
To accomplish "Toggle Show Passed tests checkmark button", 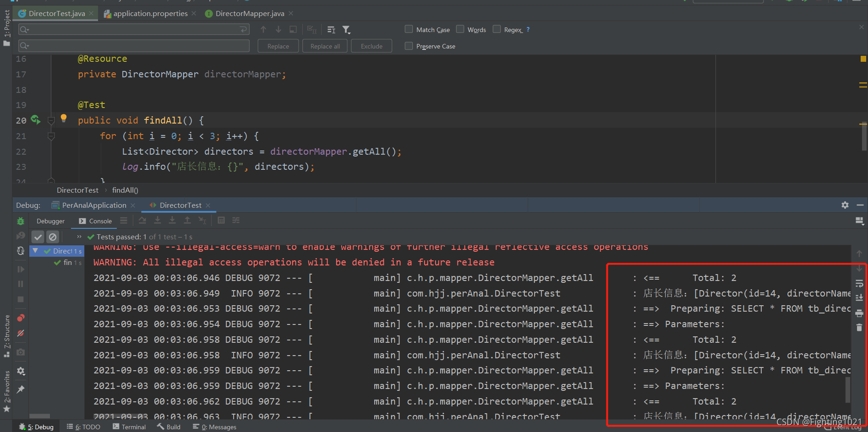I will tap(38, 237).
